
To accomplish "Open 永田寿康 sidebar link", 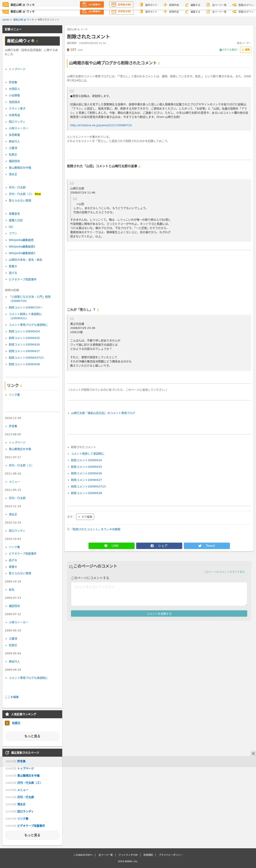I will (14, 135).
